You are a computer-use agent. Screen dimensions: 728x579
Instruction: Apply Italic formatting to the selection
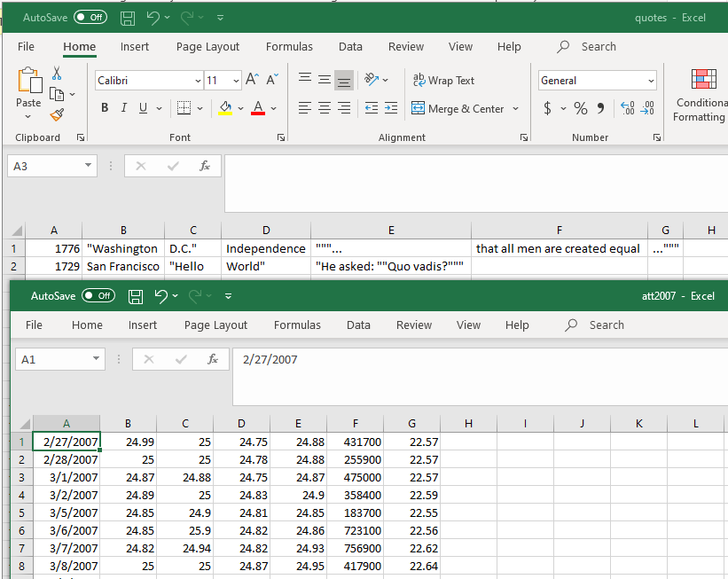[124, 108]
